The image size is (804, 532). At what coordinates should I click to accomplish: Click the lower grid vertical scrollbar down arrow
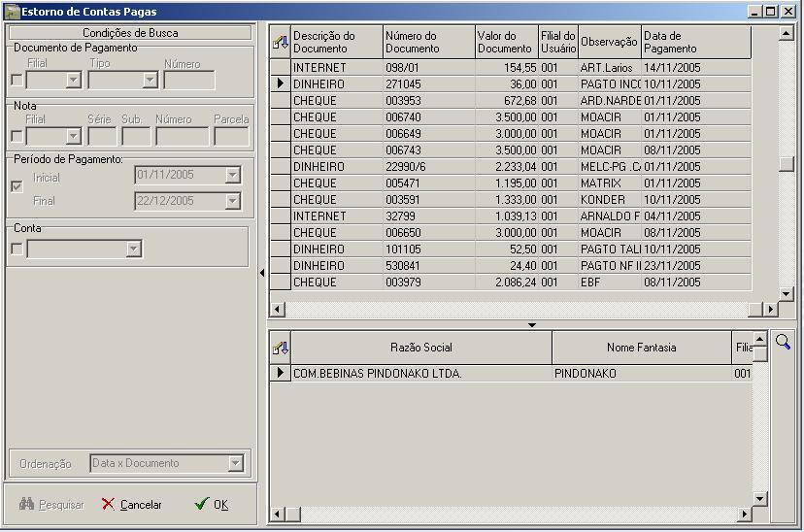click(760, 498)
